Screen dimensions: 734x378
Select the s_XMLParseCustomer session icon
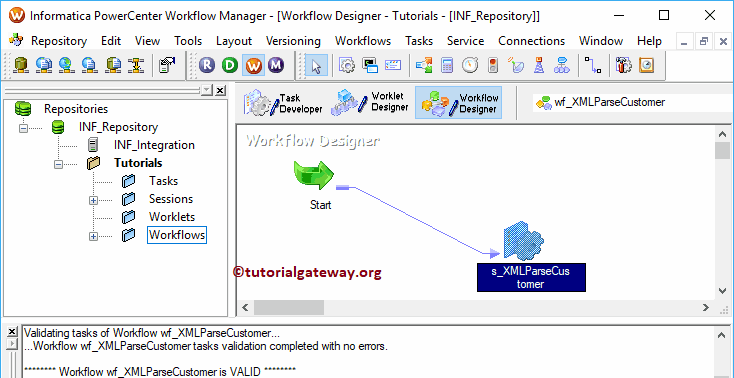coord(523,242)
